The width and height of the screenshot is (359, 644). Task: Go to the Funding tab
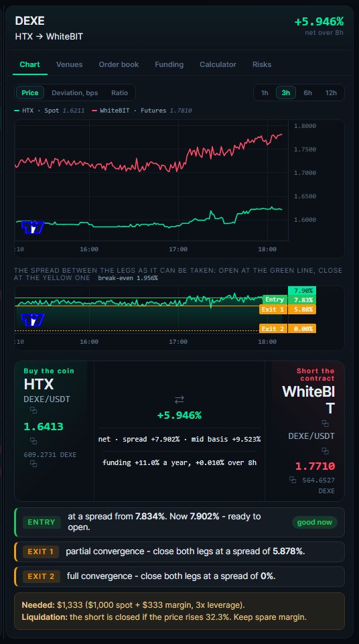click(169, 64)
